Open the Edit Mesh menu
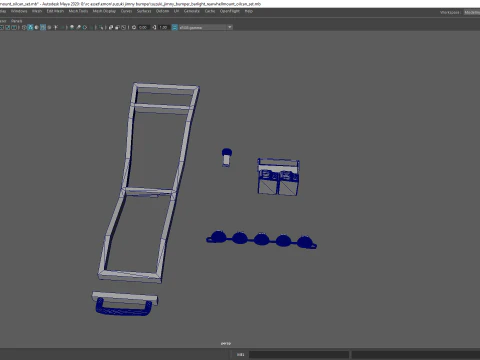The image size is (480, 360). pos(55,11)
